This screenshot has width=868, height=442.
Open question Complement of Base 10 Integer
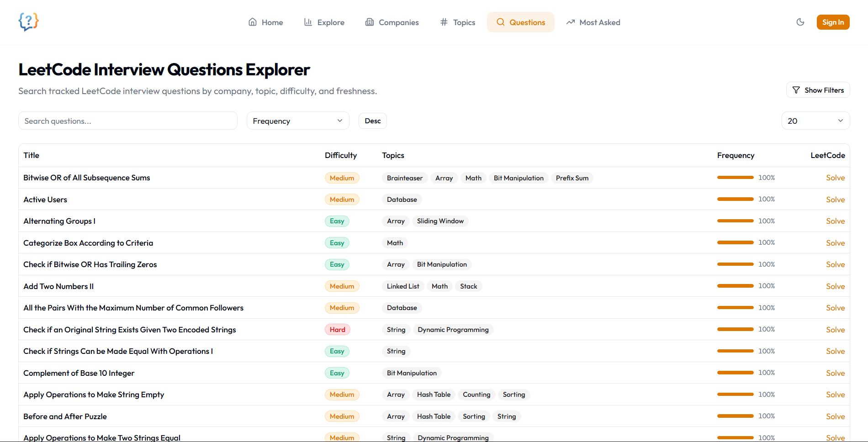pyautogui.click(x=79, y=373)
